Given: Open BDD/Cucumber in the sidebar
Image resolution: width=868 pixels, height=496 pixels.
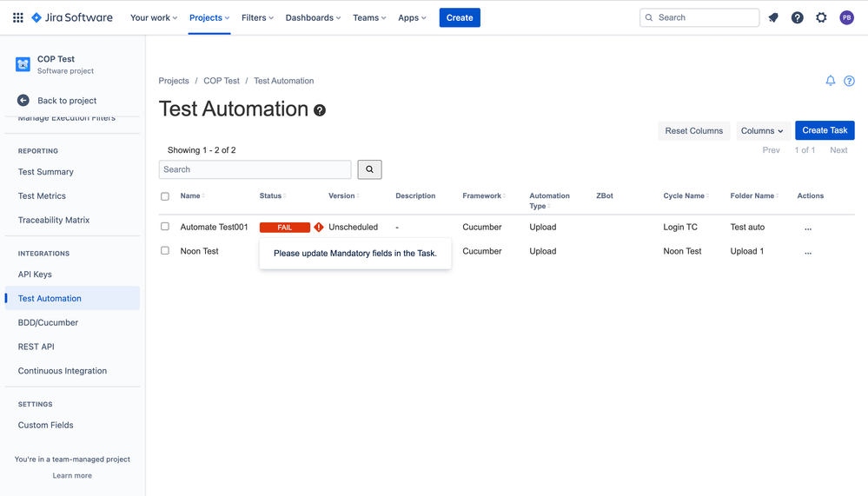Looking at the screenshot, I should (x=48, y=322).
